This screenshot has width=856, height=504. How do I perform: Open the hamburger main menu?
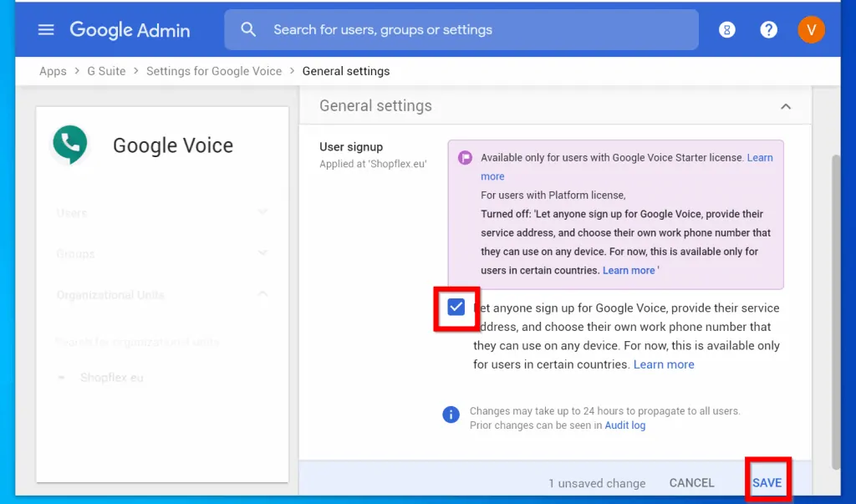(x=46, y=30)
